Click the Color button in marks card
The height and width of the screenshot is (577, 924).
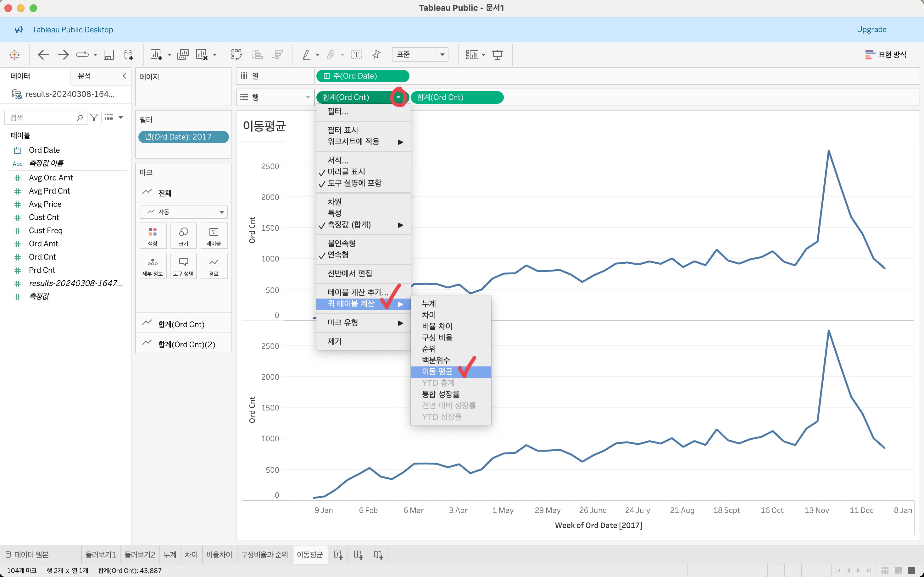coord(153,235)
